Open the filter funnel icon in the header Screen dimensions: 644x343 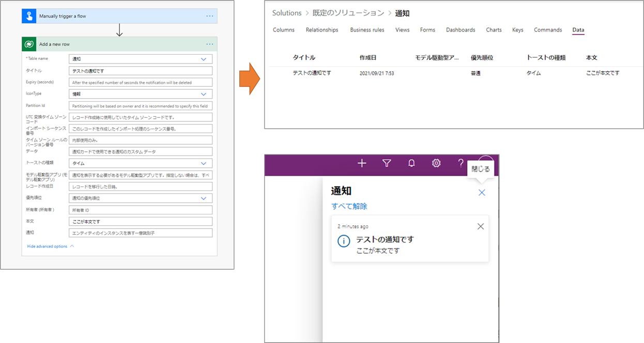387,163
